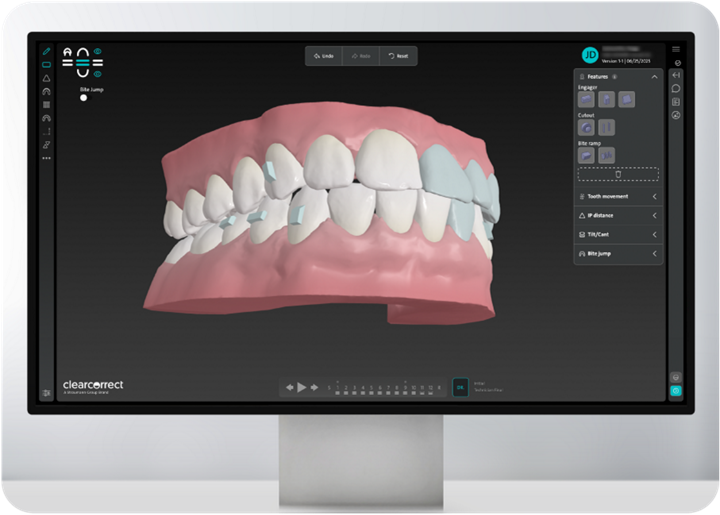The width and height of the screenshot is (720, 515).
Task: Select the first Bite ramp icon
Action: 587,155
